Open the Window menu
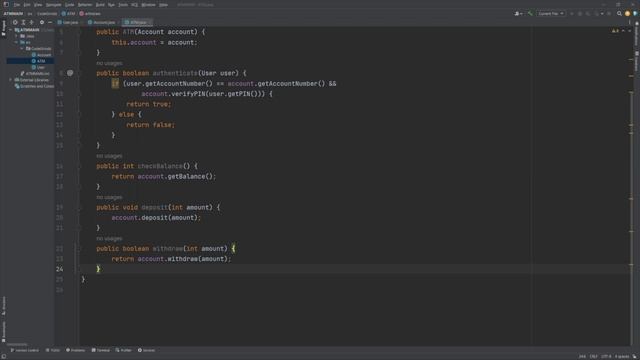Image resolution: width=640 pixels, height=360 pixels. coord(148,5)
